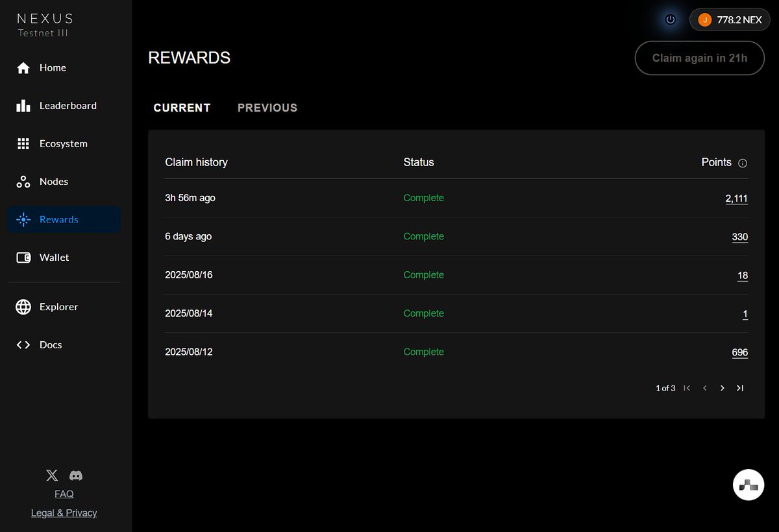Open the Home menu item
The width and height of the screenshot is (779, 532).
[64, 68]
